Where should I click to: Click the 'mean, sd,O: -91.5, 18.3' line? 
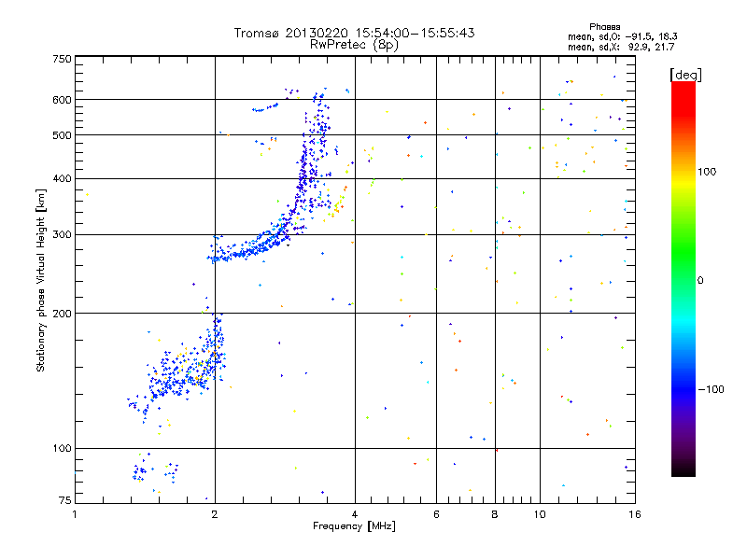622,36
